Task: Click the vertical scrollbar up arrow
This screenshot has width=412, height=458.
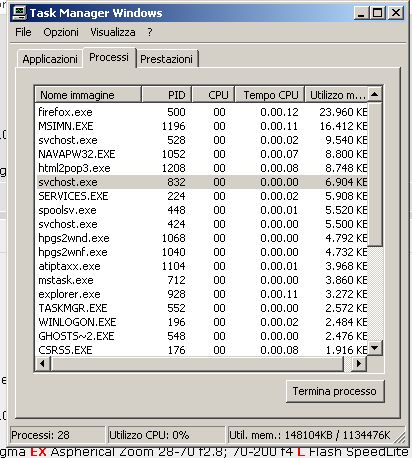Action: tap(375, 95)
